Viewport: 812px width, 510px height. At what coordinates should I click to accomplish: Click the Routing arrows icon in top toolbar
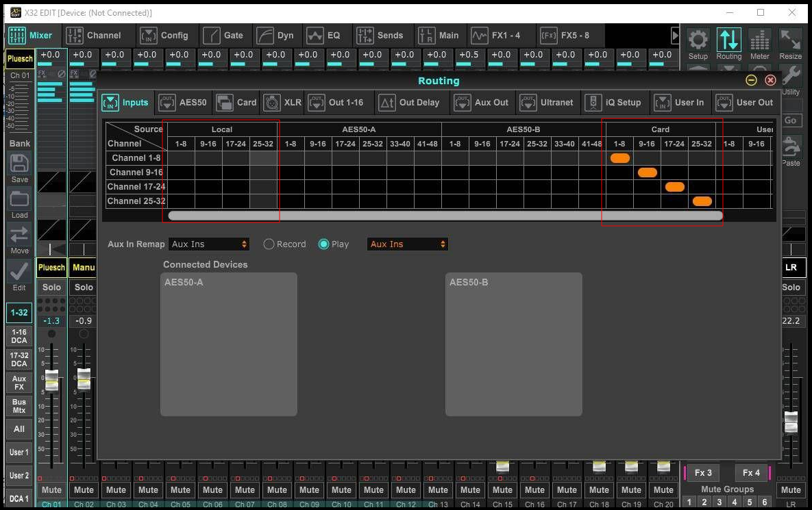click(x=728, y=40)
